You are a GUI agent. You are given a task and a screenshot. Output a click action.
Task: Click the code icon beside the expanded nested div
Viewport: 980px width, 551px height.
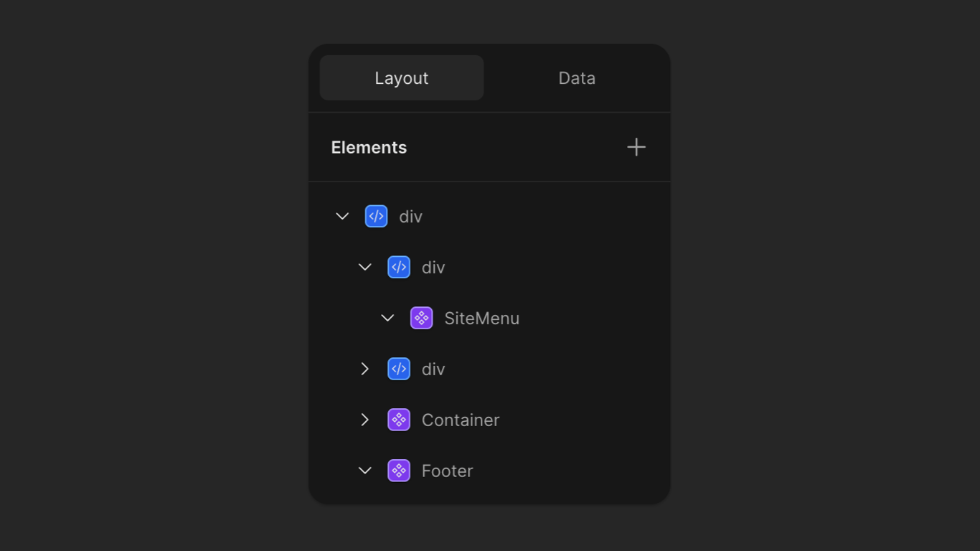point(399,267)
